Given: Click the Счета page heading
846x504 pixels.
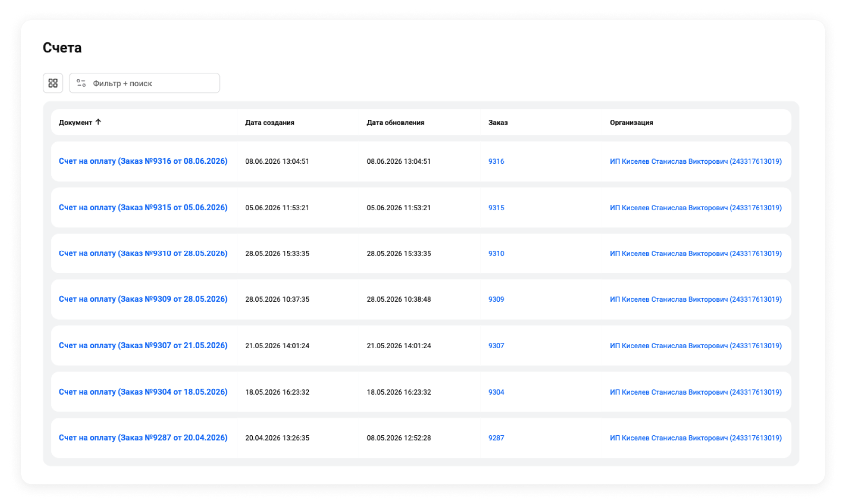Looking at the screenshot, I should pyautogui.click(x=62, y=48).
